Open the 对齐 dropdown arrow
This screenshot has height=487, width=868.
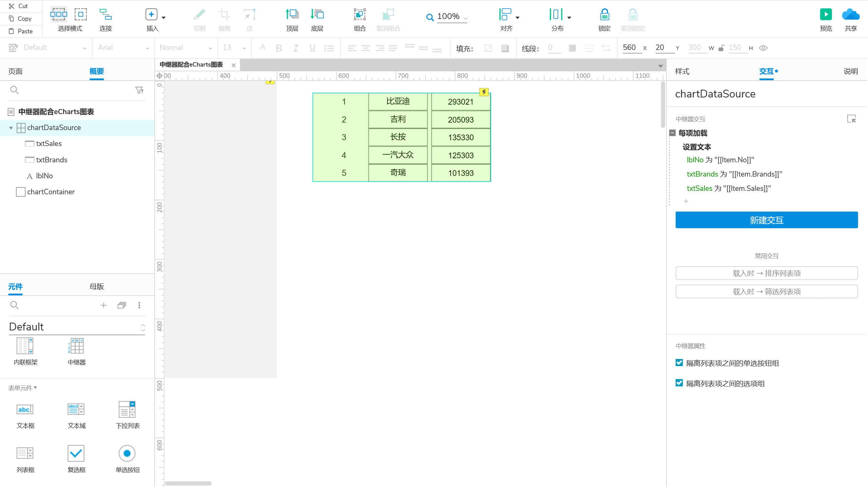point(517,18)
